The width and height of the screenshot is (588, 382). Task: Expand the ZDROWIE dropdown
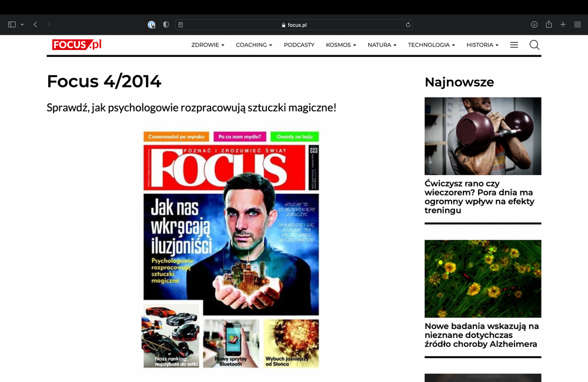coord(207,45)
